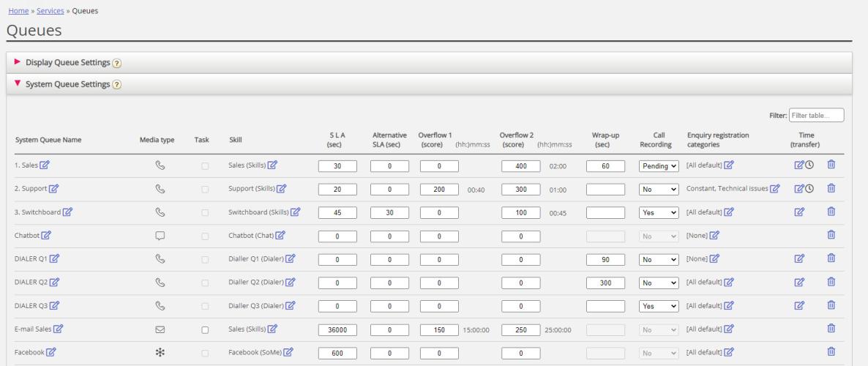Click Overflow 2 score for 1. Sales
Image resolution: width=868 pixels, height=366 pixels.
point(521,166)
